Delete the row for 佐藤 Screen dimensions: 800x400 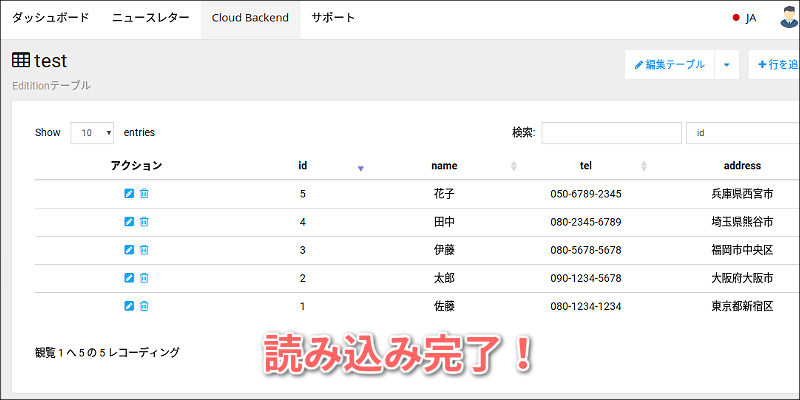144,306
